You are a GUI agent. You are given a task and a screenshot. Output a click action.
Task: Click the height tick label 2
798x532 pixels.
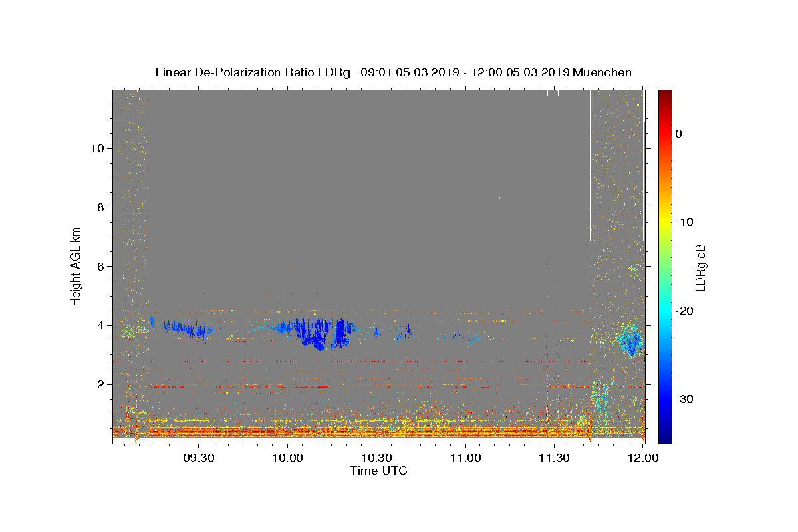point(100,384)
